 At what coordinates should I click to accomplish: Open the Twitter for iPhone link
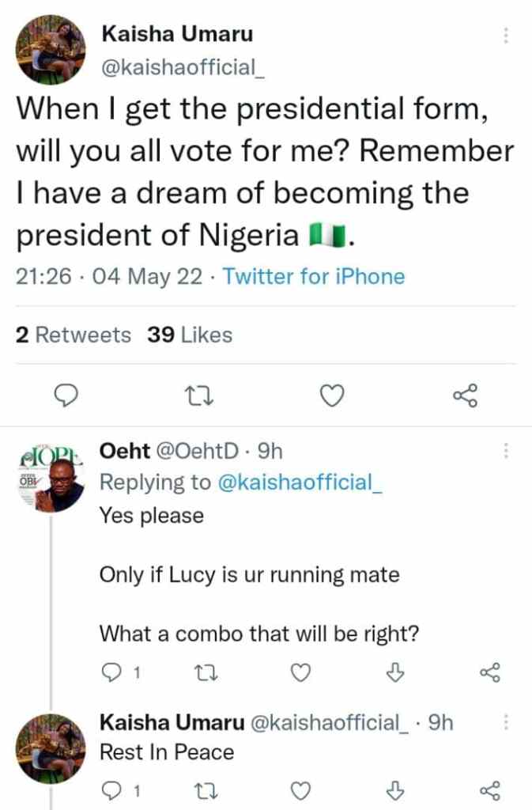click(314, 277)
